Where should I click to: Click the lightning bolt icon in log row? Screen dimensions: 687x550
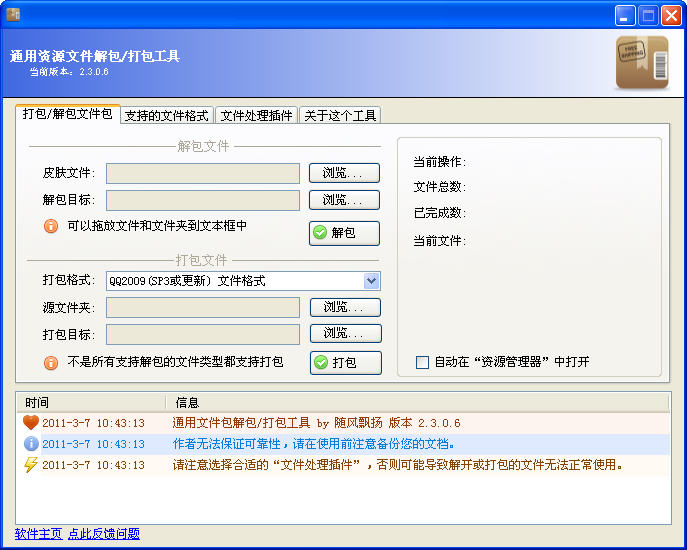tap(31, 465)
